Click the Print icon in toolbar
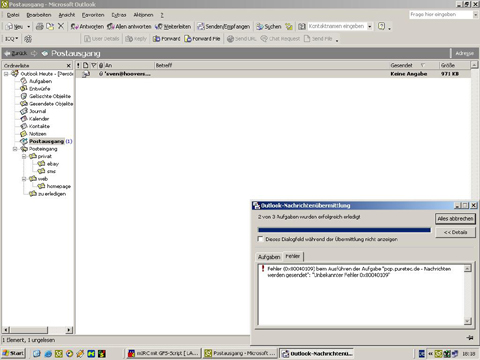The width and height of the screenshot is (480, 360). tap(40, 26)
